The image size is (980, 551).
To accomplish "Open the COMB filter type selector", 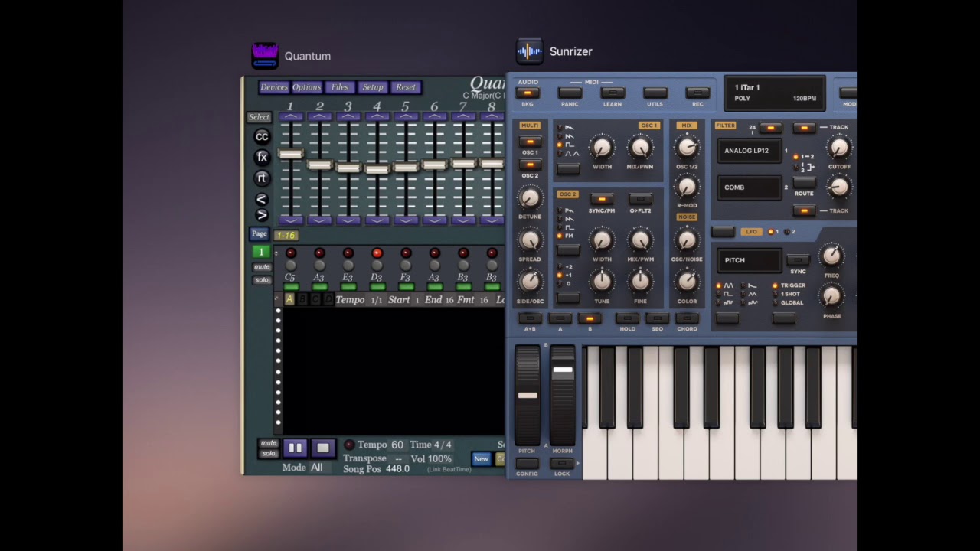I will click(x=749, y=187).
